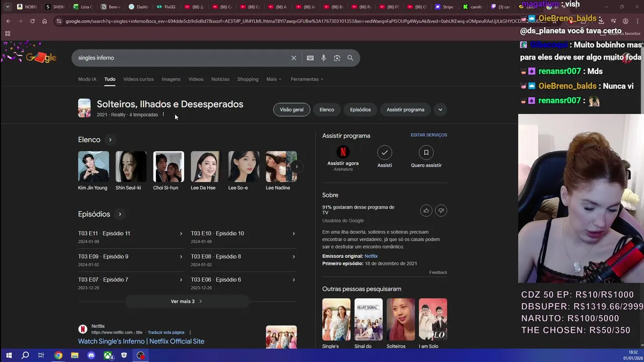This screenshot has height=362, width=644.
Task: Open Windows Start menu
Action: click(9, 355)
